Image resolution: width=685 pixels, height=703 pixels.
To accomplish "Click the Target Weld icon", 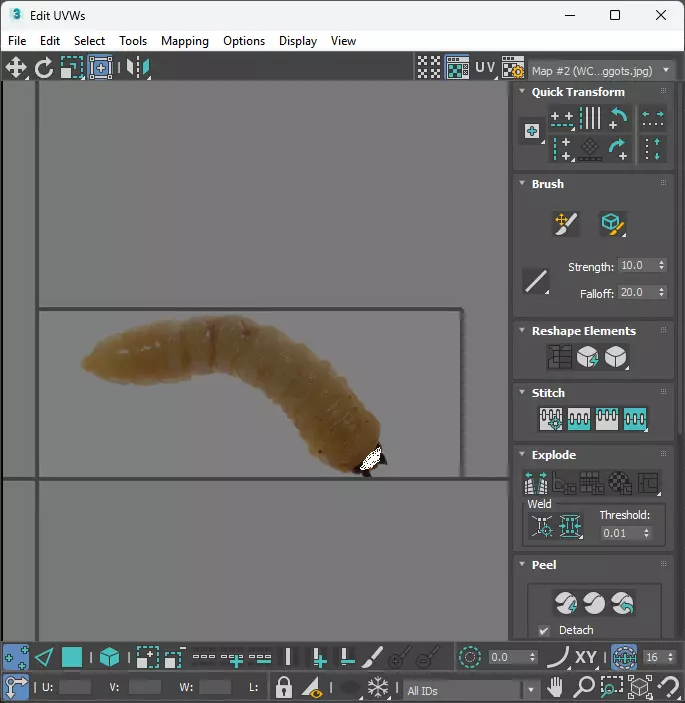I will pos(542,526).
